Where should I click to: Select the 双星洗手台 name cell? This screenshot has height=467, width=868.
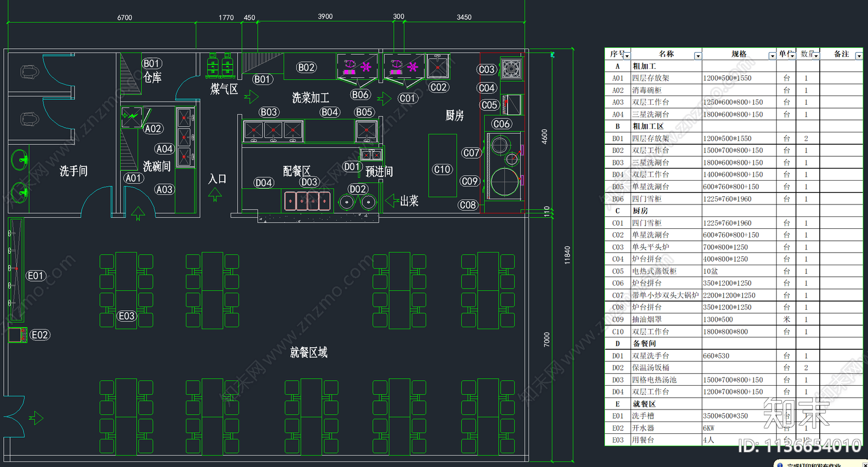(666, 356)
